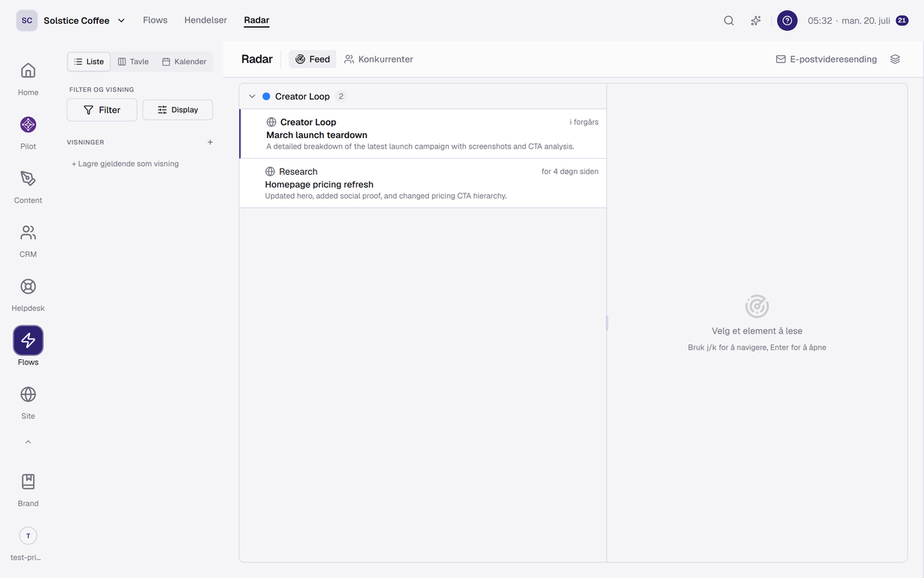
Task: Click the test-pri... user avatar
Action: [28, 536]
